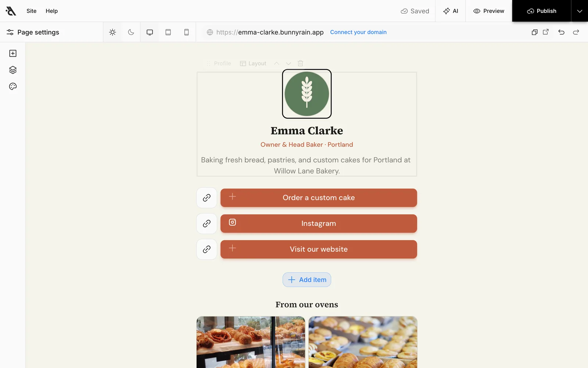The height and width of the screenshot is (368, 588).
Task: Click the site URL emma-clarke.bunnyrain.app
Action: [x=270, y=32]
